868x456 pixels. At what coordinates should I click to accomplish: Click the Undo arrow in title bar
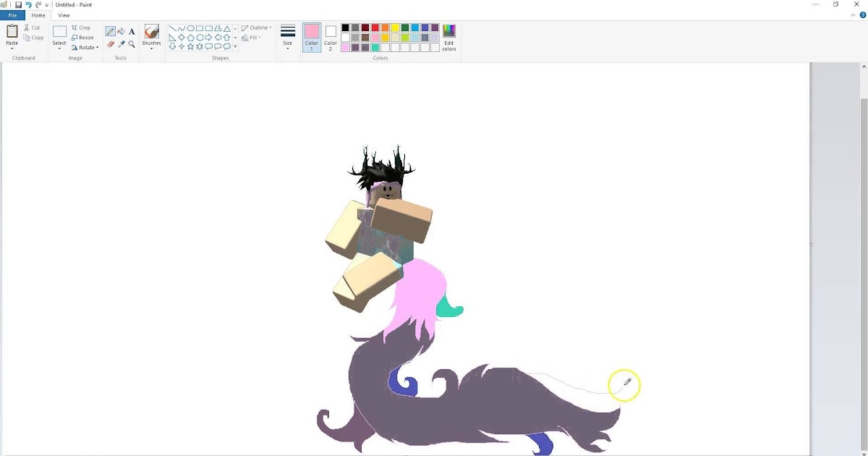pos(28,4)
